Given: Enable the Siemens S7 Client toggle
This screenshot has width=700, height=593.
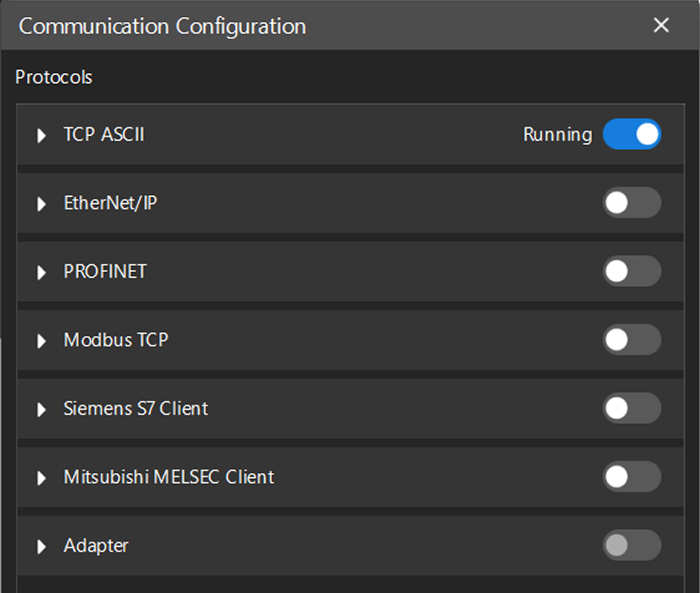Looking at the screenshot, I should point(631,409).
